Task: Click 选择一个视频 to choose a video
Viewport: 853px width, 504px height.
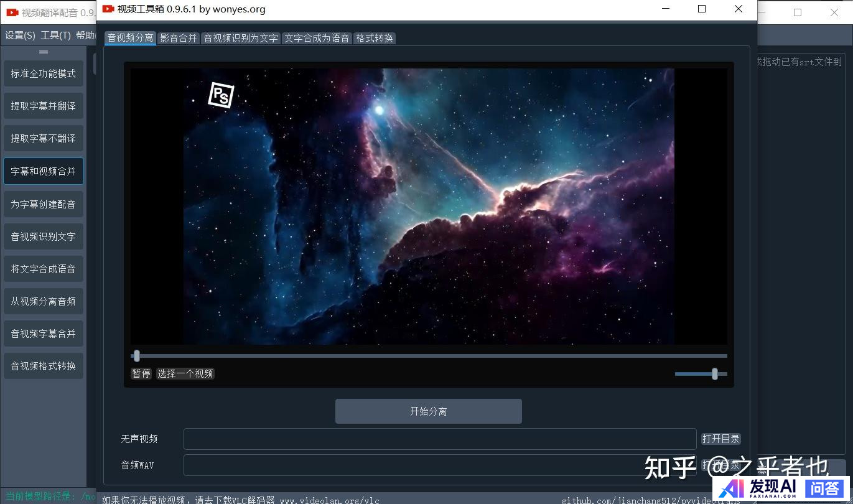Action: pyautogui.click(x=185, y=373)
